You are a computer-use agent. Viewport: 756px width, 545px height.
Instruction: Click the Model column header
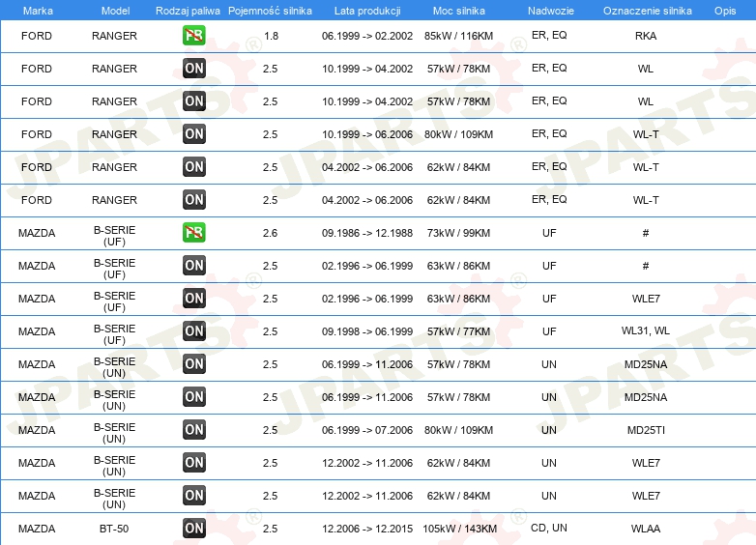[115, 11]
